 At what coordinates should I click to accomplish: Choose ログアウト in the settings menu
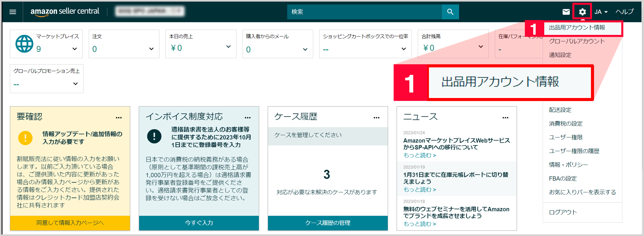tap(563, 212)
